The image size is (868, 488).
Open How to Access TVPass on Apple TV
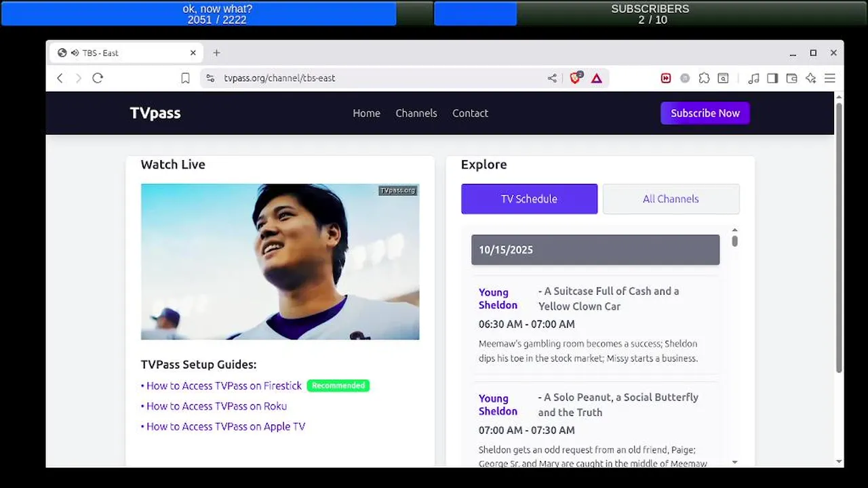coord(226,426)
